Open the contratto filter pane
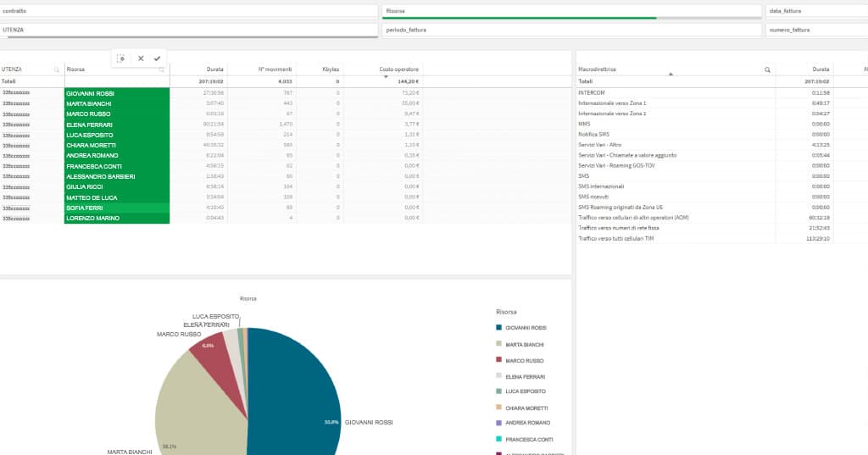Image resolution: width=868 pixels, height=455 pixels. pos(189,11)
